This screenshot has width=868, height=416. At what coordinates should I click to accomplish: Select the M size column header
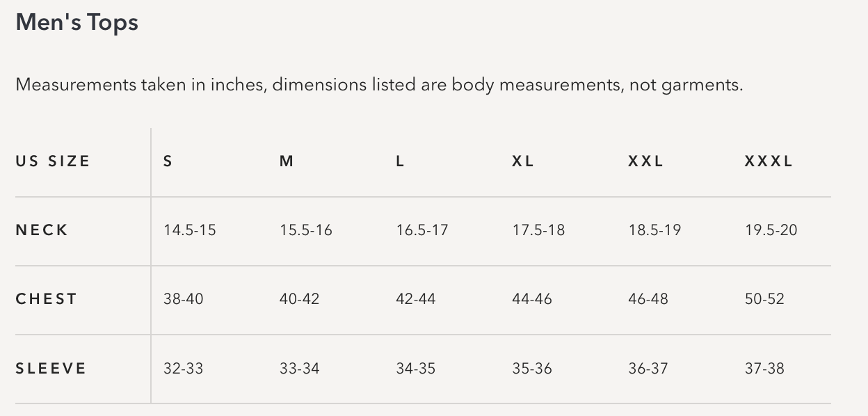click(287, 161)
